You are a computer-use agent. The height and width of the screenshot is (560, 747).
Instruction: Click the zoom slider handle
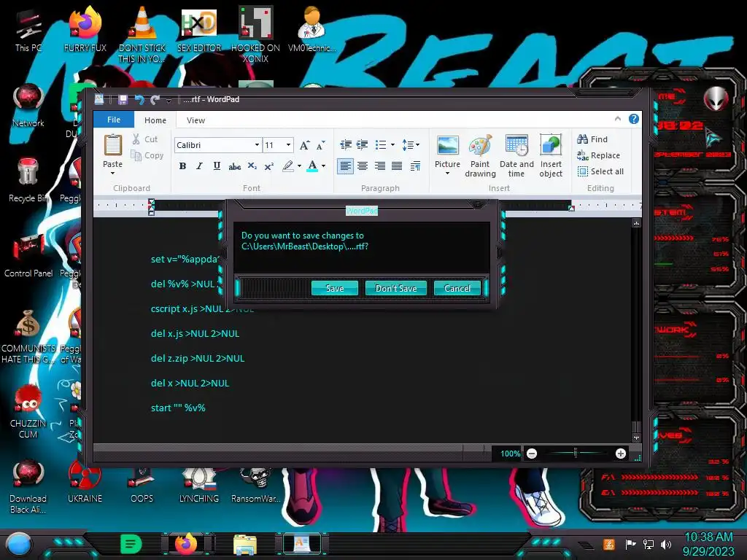click(x=576, y=454)
